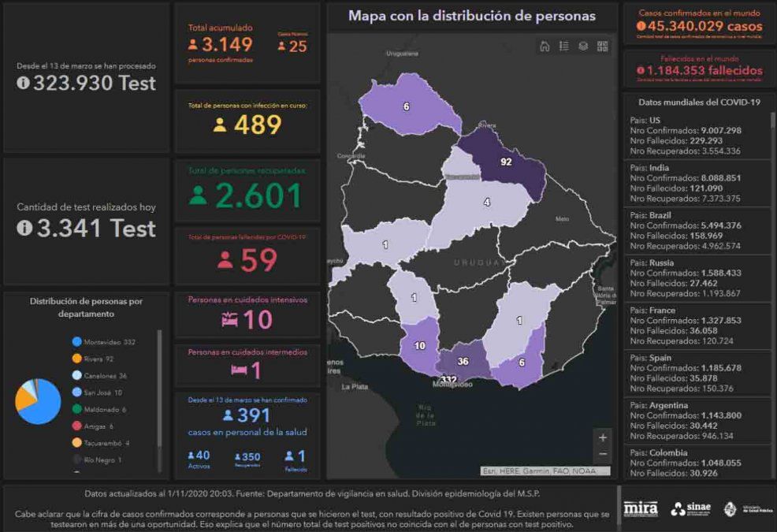
Task: Click info icon beside 45.340.029 casos
Action: (x=641, y=26)
